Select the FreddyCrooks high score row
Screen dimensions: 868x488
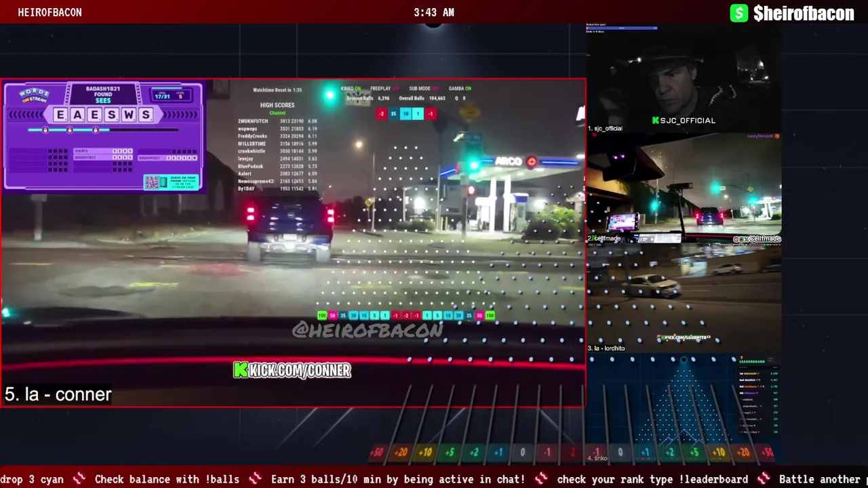pyautogui.click(x=277, y=136)
